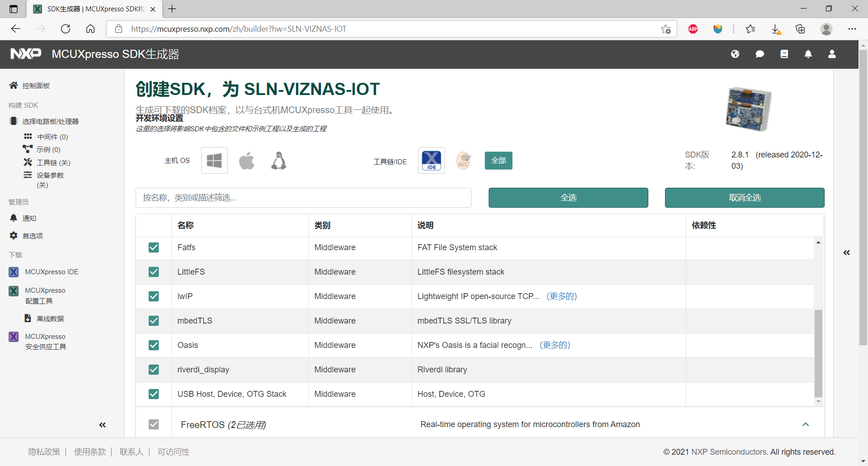
Task: Uncheck the Fatfs middleware checkbox
Action: click(x=154, y=247)
